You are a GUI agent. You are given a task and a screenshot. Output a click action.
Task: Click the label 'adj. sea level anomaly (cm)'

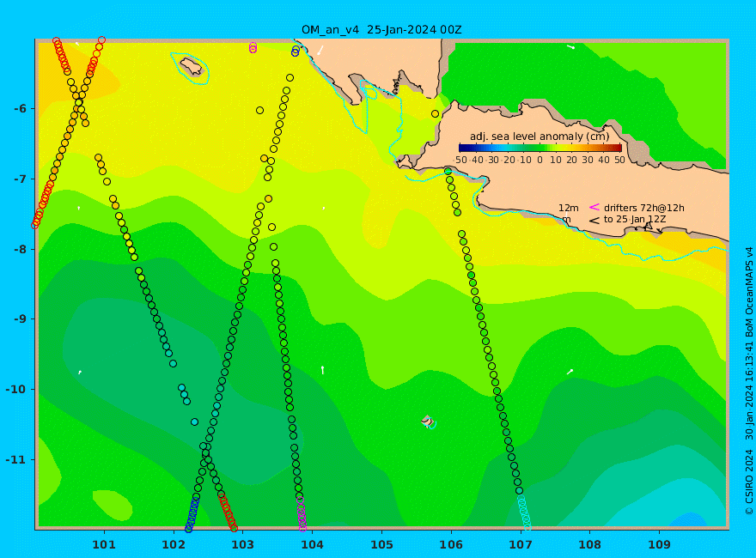(540, 136)
